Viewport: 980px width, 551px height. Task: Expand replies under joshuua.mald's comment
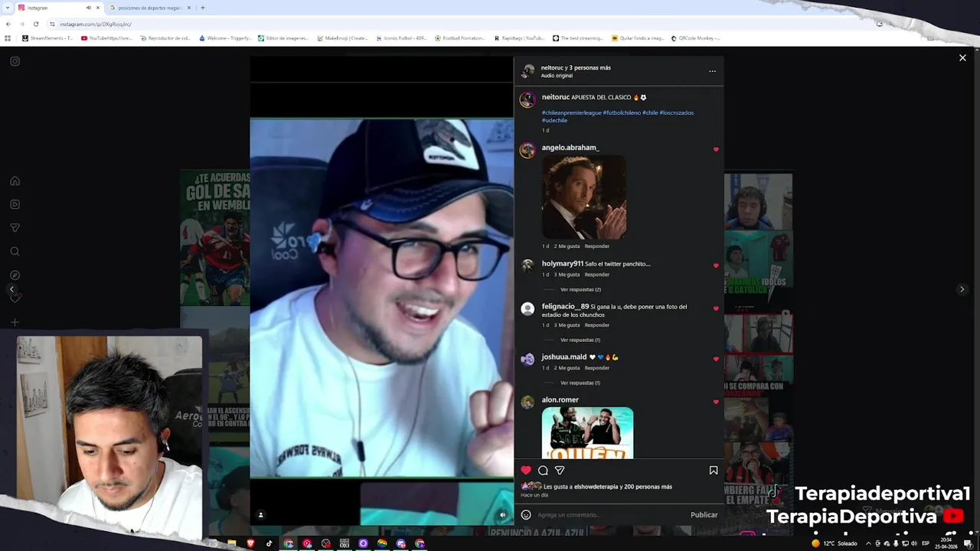coord(580,383)
